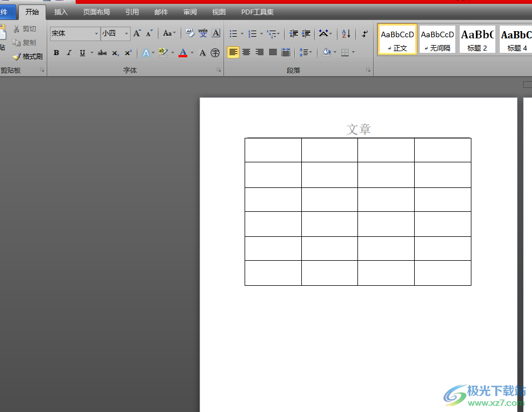
Task: Switch to the 引用 tab
Action: click(132, 12)
